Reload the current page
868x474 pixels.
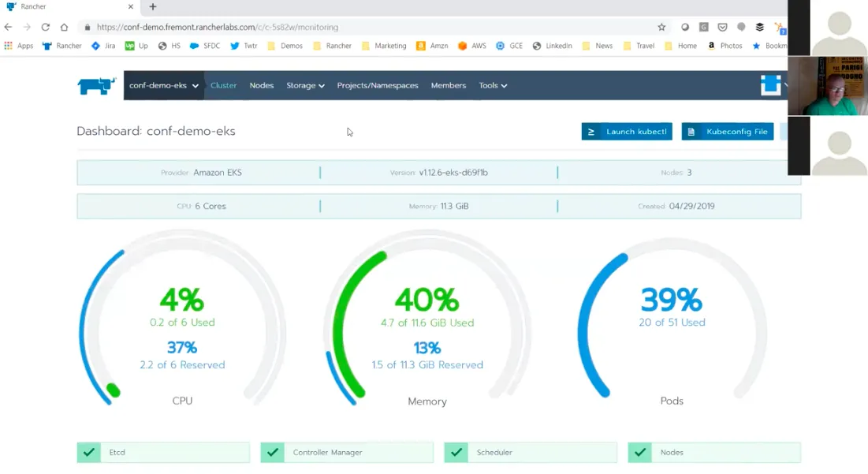click(46, 27)
